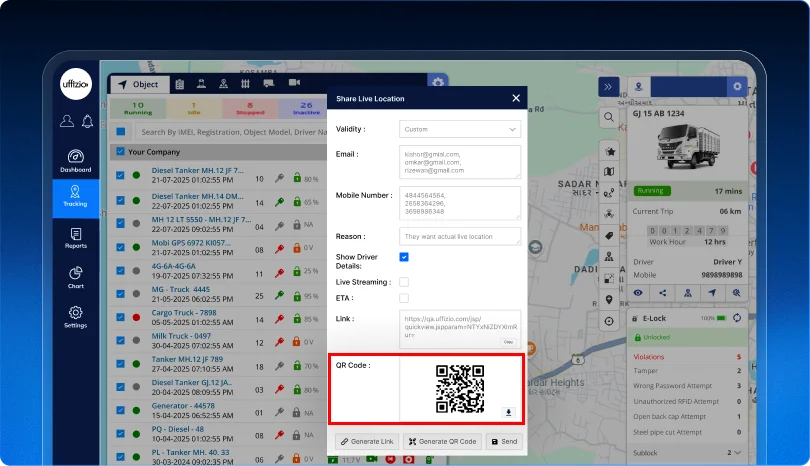Open the fence/geofence tab icon
The width and height of the screenshot is (810, 466).
[x=245, y=83]
